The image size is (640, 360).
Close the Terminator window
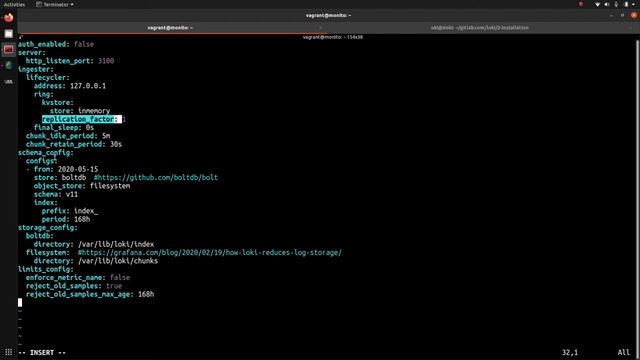coord(633,16)
